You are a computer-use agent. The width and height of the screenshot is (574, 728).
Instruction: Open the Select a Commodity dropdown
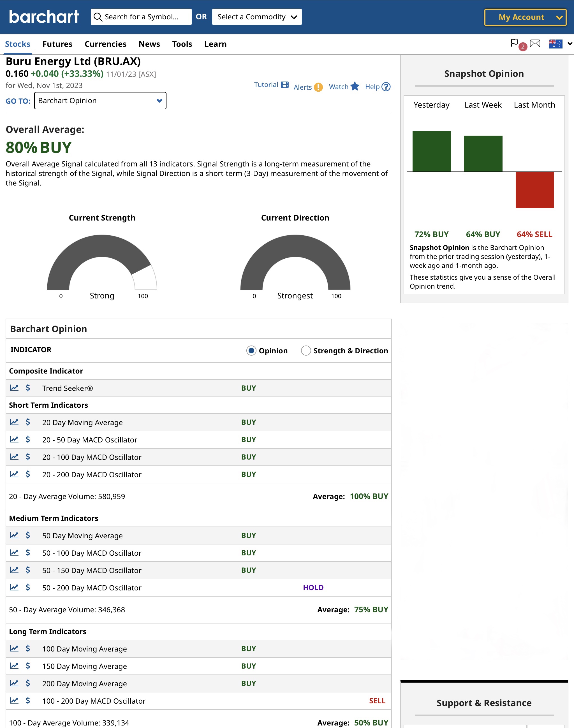(257, 17)
